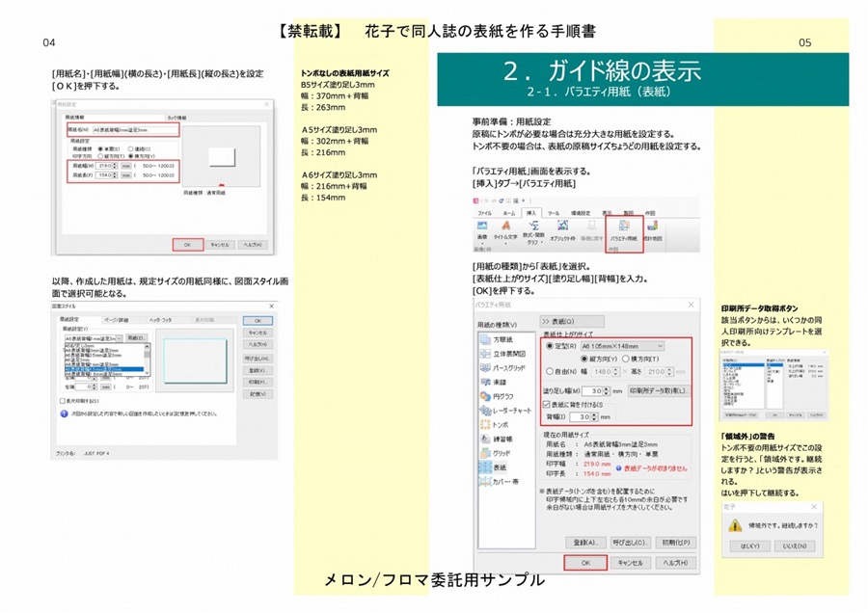Click the 数式・関数グラフ ribbon icon
This screenshot has width=868, height=613.
533,226
